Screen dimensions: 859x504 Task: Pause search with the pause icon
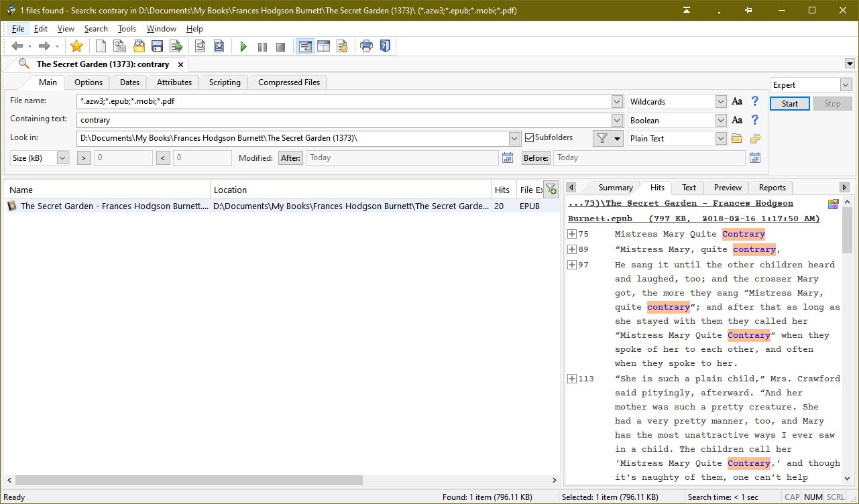[x=262, y=46]
